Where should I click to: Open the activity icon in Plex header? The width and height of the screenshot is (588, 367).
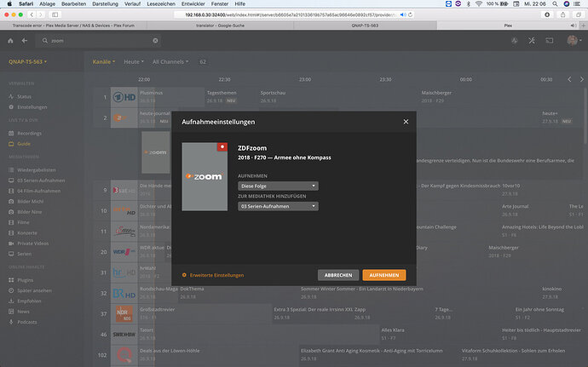coord(515,41)
